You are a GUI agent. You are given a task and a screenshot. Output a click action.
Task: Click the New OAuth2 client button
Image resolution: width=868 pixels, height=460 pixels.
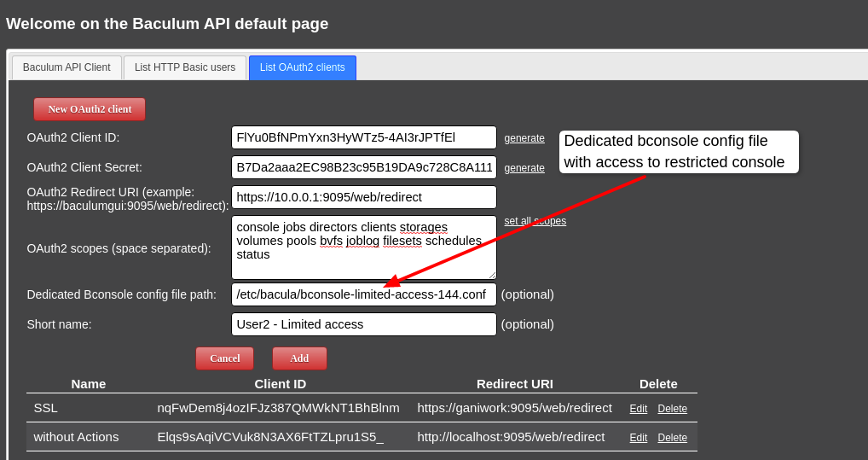coord(90,109)
